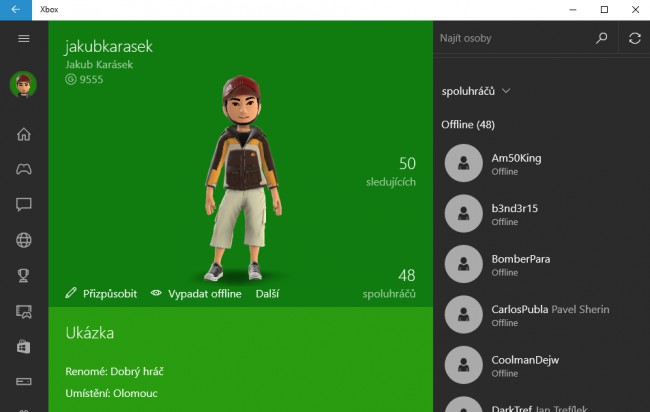Open the Messages chat icon
The width and height of the screenshot is (650, 412).
pyautogui.click(x=24, y=204)
